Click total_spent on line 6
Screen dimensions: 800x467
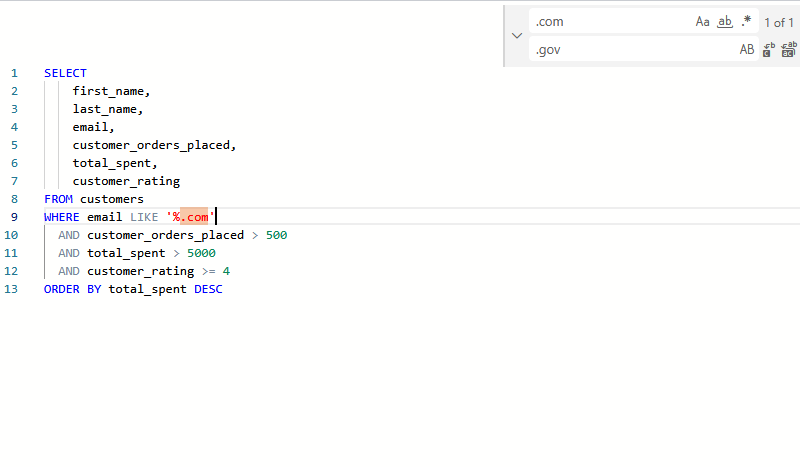112,163
